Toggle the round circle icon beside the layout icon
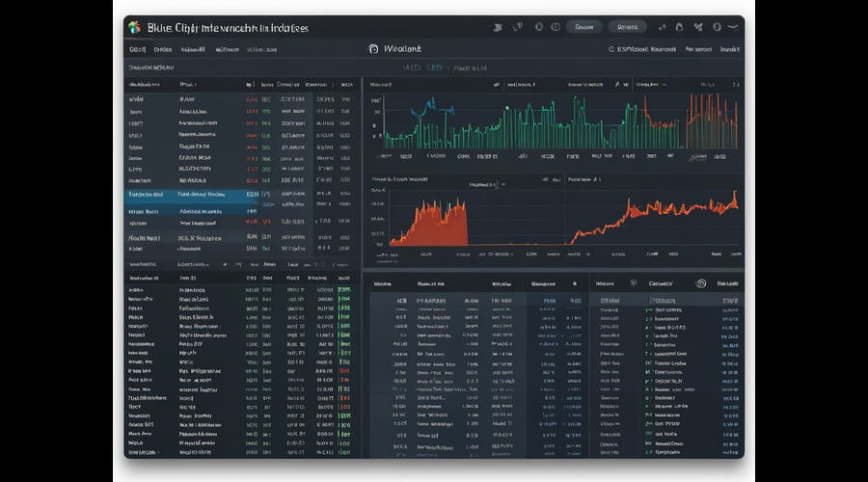This screenshot has width=868, height=482. click(x=538, y=27)
